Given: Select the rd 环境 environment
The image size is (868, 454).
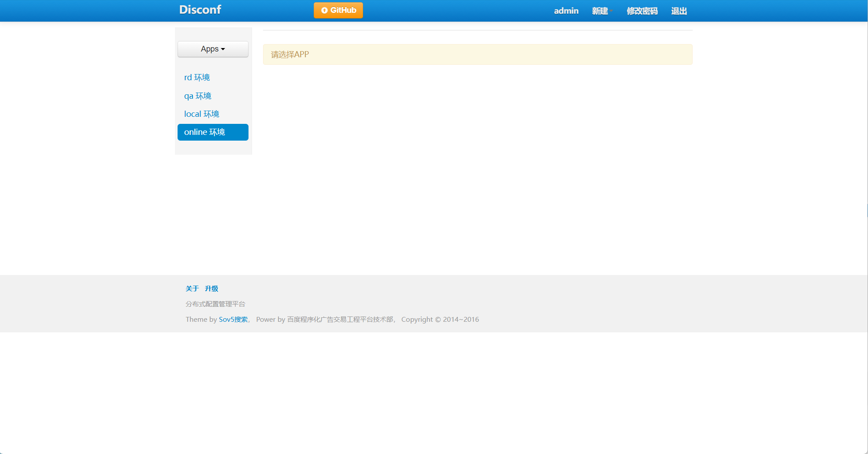Looking at the screenshot, I should pos(197,78).
